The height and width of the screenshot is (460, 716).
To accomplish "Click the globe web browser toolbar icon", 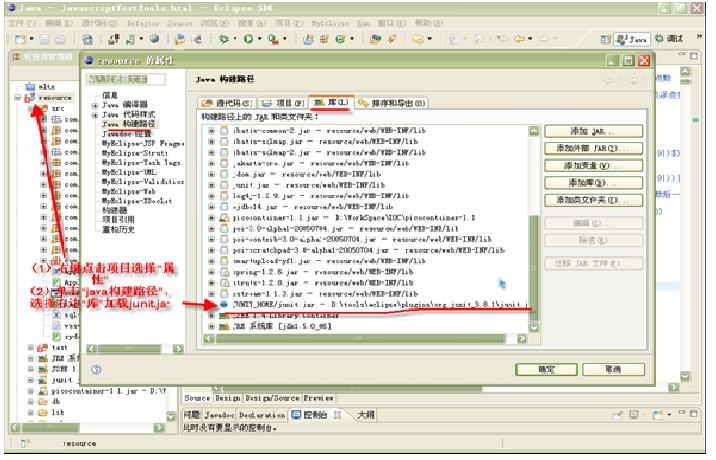I will click(x=154, y=39).
